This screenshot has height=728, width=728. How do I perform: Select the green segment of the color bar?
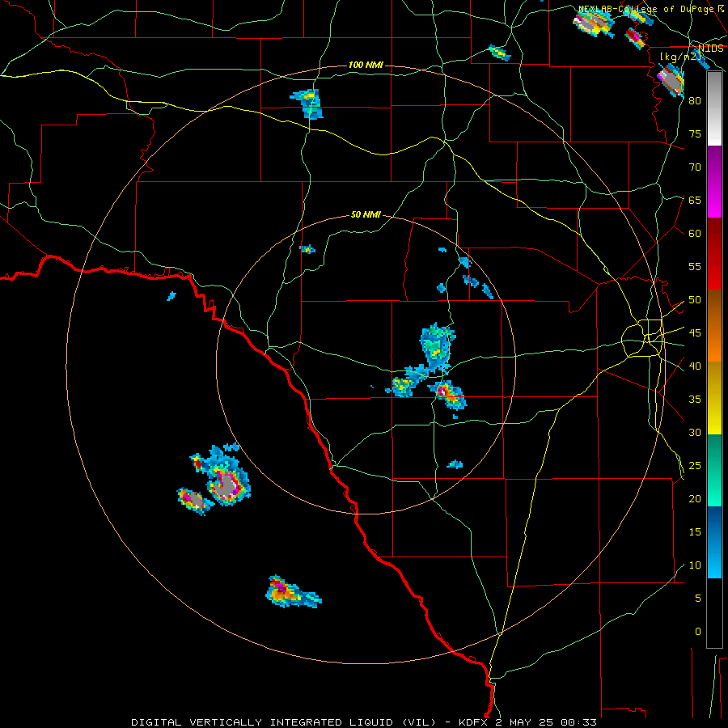pyautogui.click(x=714, y=470)
